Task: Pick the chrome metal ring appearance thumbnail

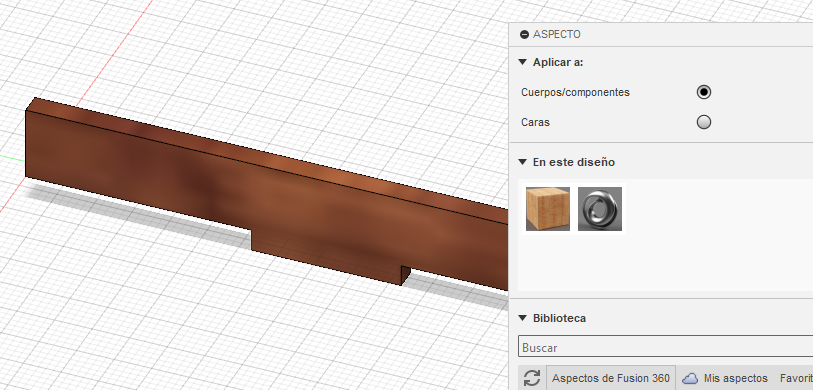Action: pyautogui.click(x=600, y=209)
